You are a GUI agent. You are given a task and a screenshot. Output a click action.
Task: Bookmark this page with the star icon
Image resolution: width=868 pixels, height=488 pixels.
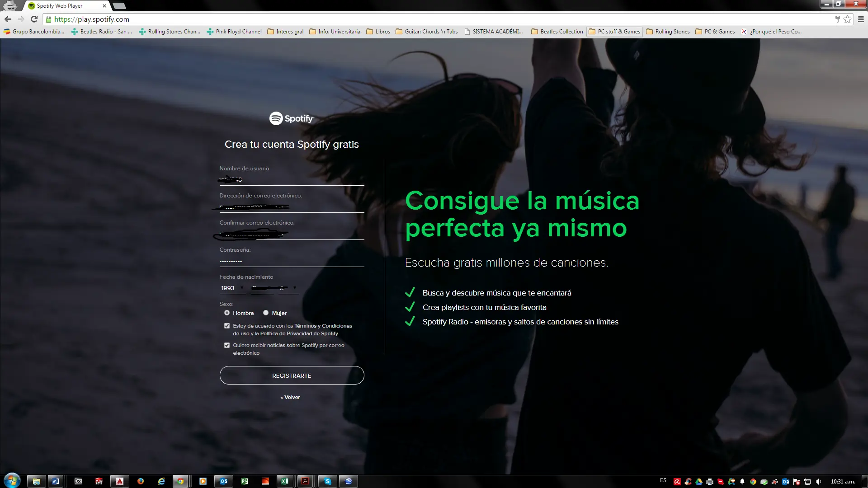tap(848, 19)
